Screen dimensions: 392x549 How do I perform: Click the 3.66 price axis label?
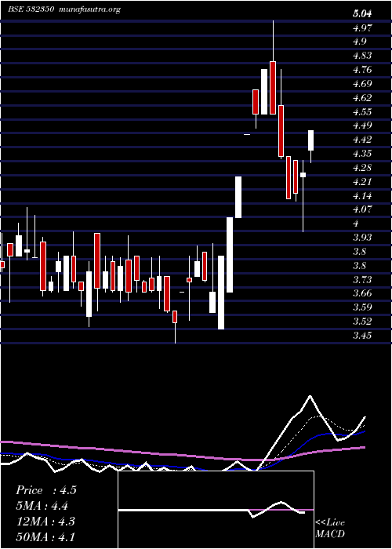click(x=362, y=294)
